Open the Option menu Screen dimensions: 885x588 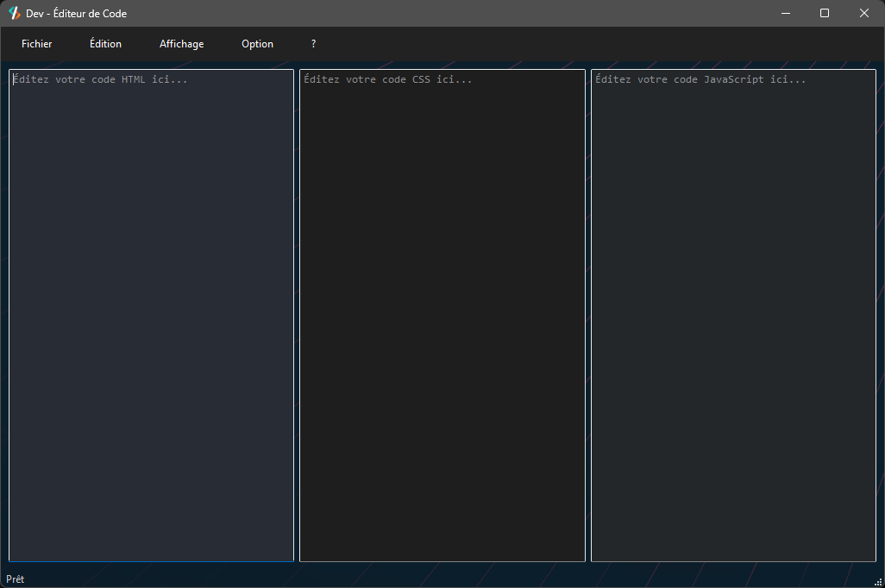(x=257, y=44)
